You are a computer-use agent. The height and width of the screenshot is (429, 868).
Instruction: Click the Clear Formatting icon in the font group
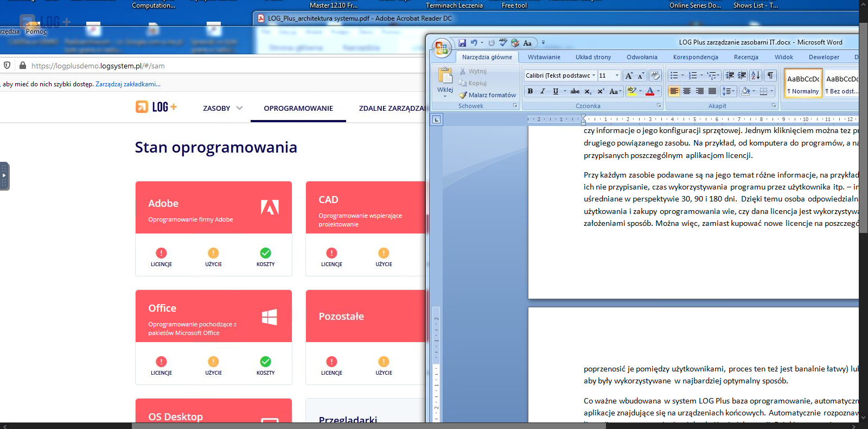click(x=655, y=75)
